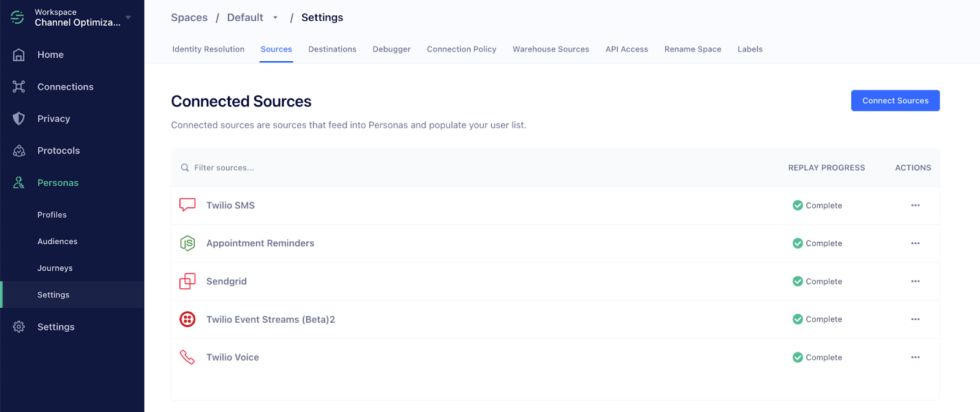This screenshot has height=412, width=980.
Task: Open actions menu for Twilio SMS
Action: pos(915,206)
